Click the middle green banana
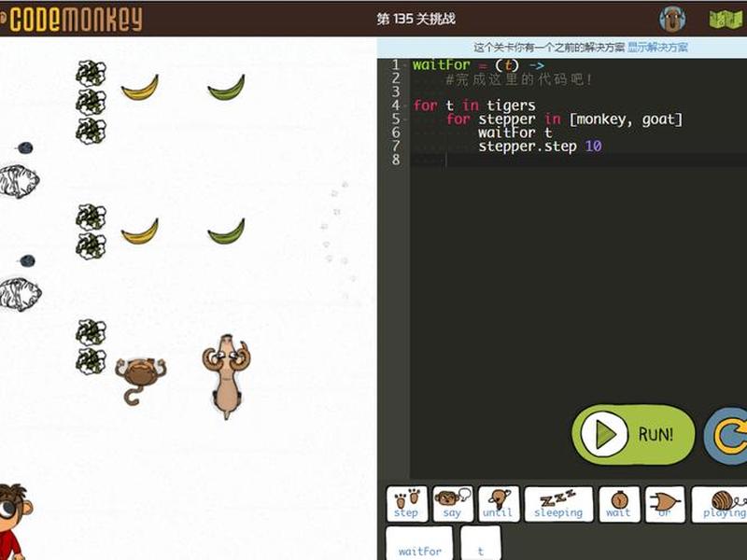 coord(226,231)
